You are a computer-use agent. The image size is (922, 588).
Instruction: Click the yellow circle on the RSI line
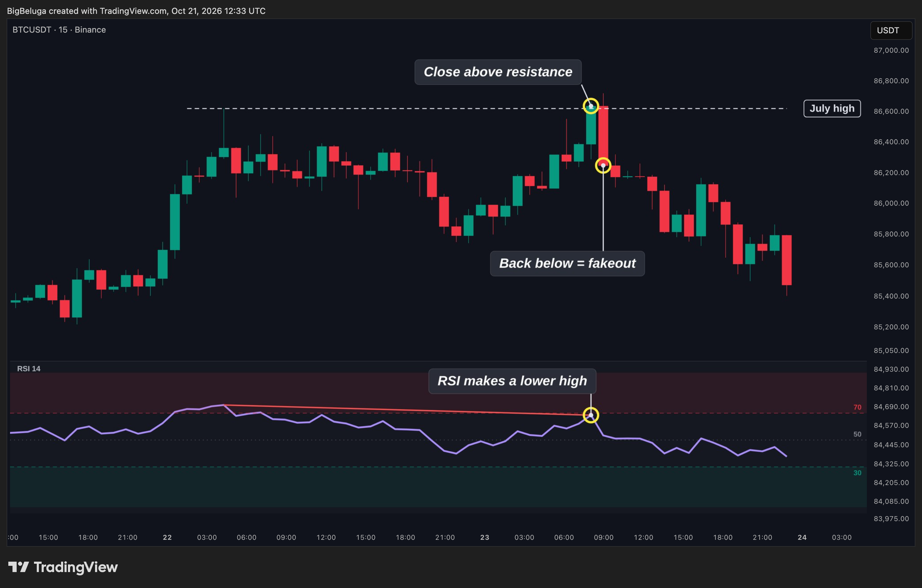pyautogui.click(x=591, y=415)
